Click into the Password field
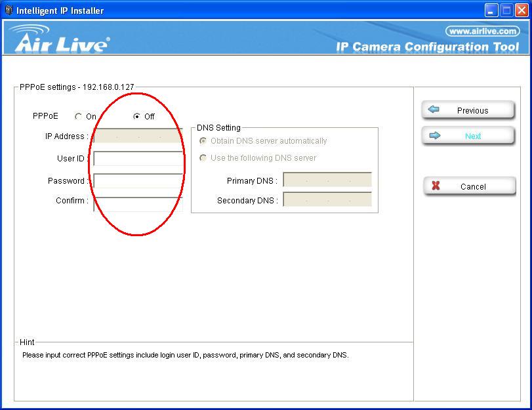Viewport: 532px width, 410px height. 138,181
